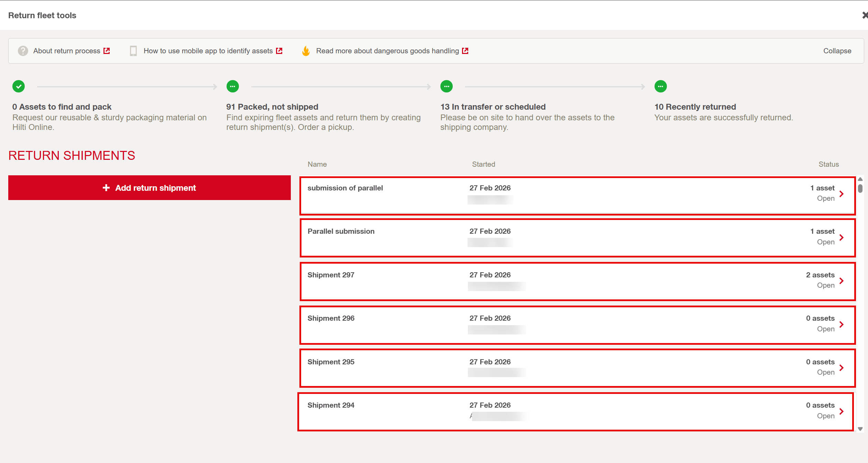Click green status circle above Packed, not shipped

click(233, 86)
